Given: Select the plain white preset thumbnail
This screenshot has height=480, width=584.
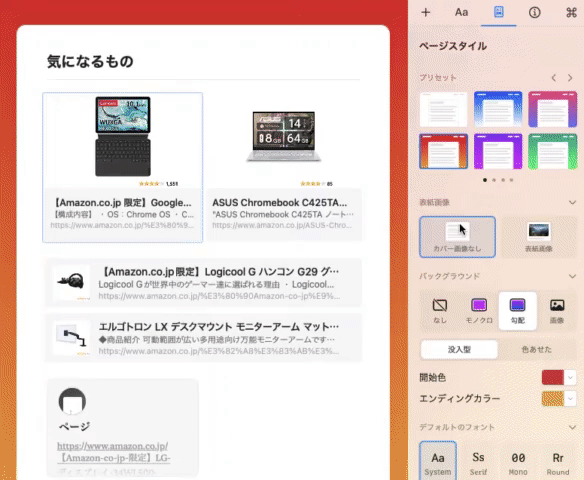Looking at the screenshot, I should point(443,109).
